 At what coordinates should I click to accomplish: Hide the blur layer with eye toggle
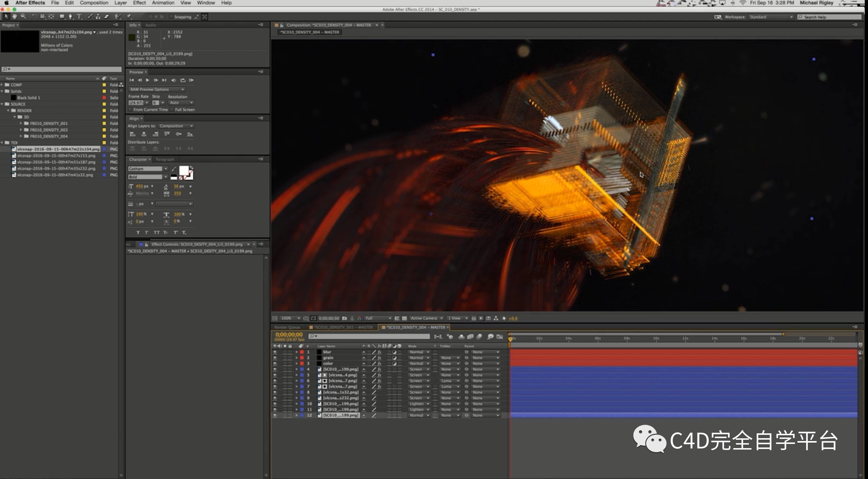pos(275,352)
